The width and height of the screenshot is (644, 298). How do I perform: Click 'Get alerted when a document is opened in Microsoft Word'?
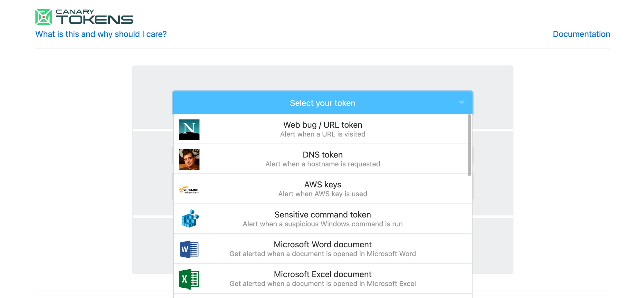coord(323,254)
